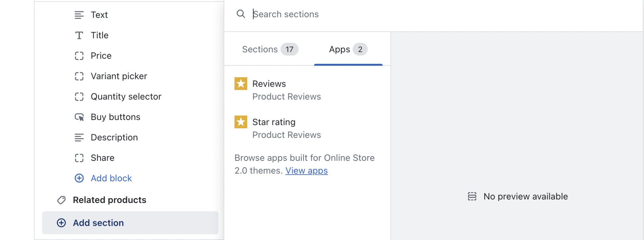The width and height of the screenshot is (644, 240).
Task: Select the Share block
Action: (x=103, y=158)
